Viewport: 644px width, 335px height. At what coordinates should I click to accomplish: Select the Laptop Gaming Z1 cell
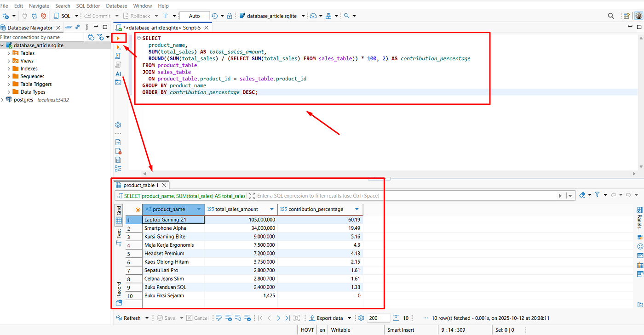173,220
